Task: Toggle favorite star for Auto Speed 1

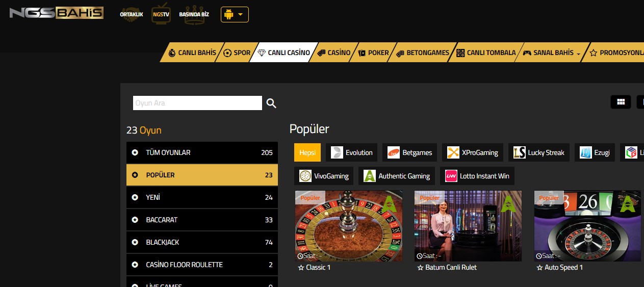Action: (539, 268)
